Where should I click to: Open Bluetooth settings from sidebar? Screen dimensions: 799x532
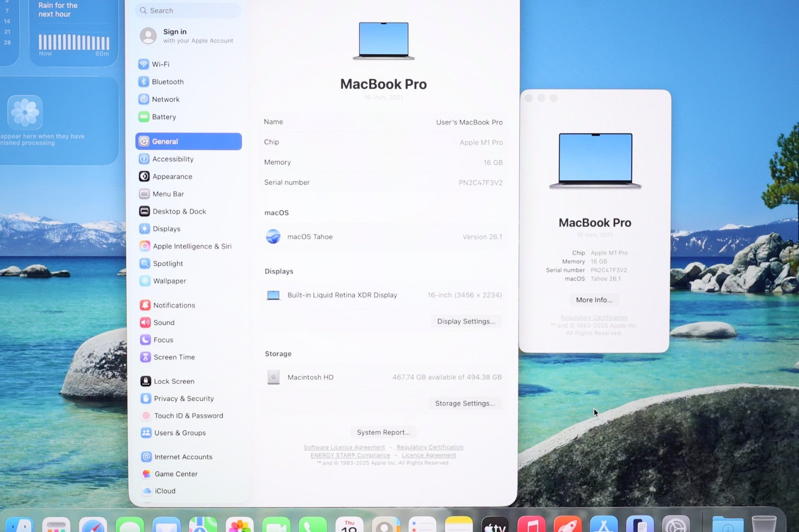(x=167, y=82)
